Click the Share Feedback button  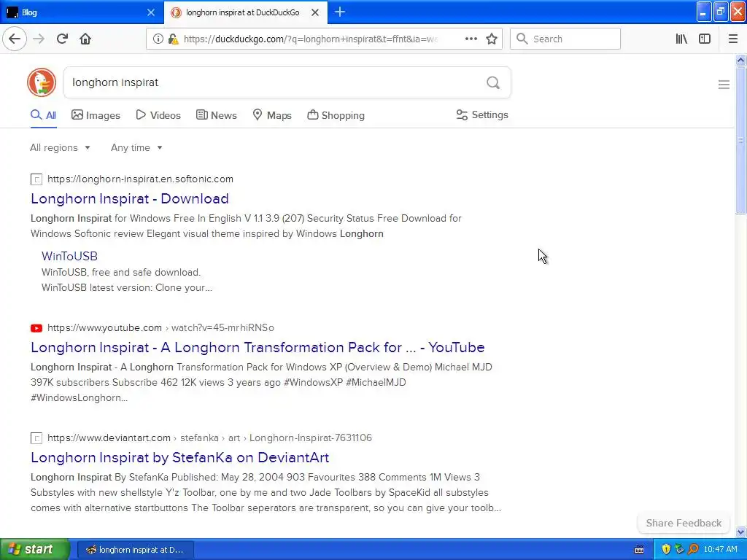(684, 523)
